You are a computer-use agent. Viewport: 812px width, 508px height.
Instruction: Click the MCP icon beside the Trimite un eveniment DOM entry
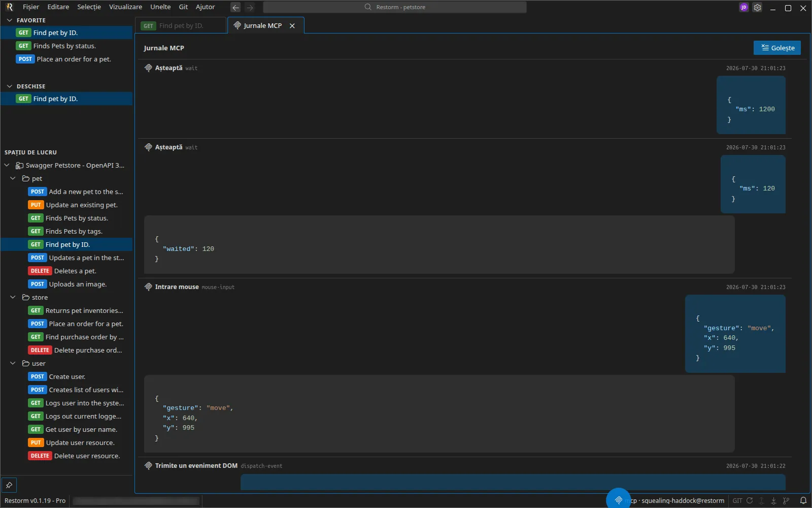pos(148,465)
